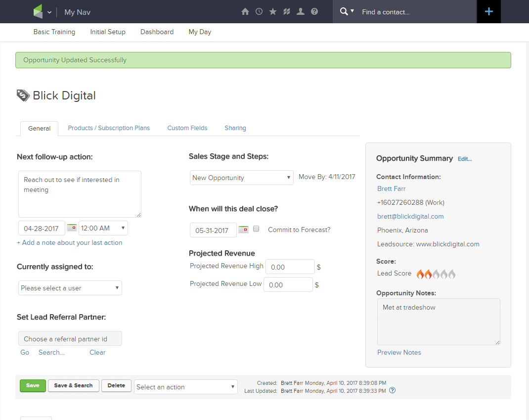529x420 pixels.
Task: Click the Edit link in Opportunity Summary
Action: point(465,159)
